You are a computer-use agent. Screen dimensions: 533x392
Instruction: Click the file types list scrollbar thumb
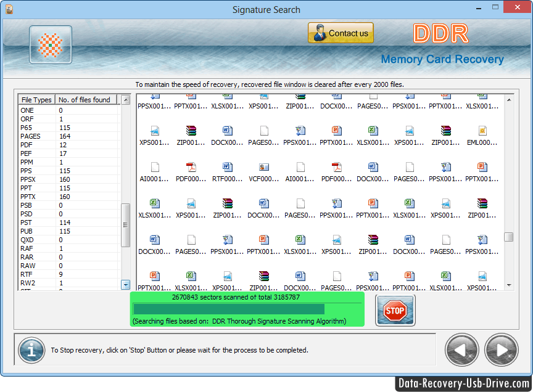tap(125, 225)
